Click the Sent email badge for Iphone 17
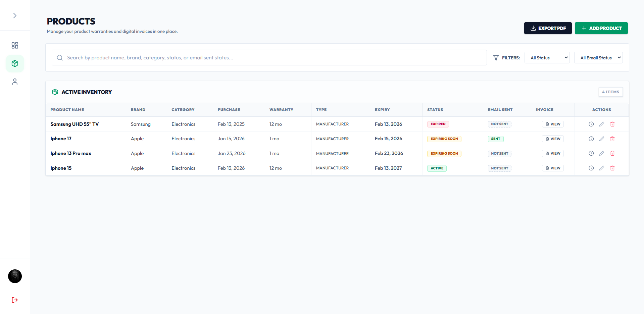The image size is (644, 314). pyautogui.click(x=496, y=139)
